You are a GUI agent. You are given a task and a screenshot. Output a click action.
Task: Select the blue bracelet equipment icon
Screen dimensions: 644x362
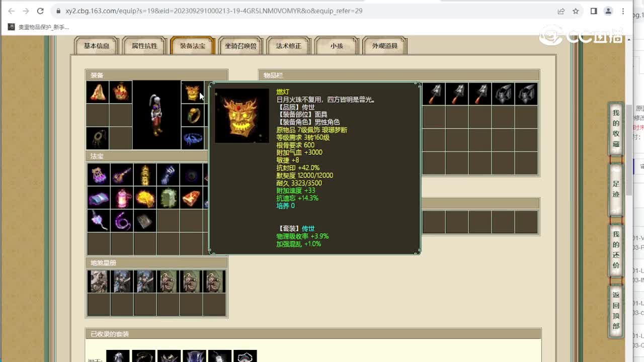pos(192,138)
